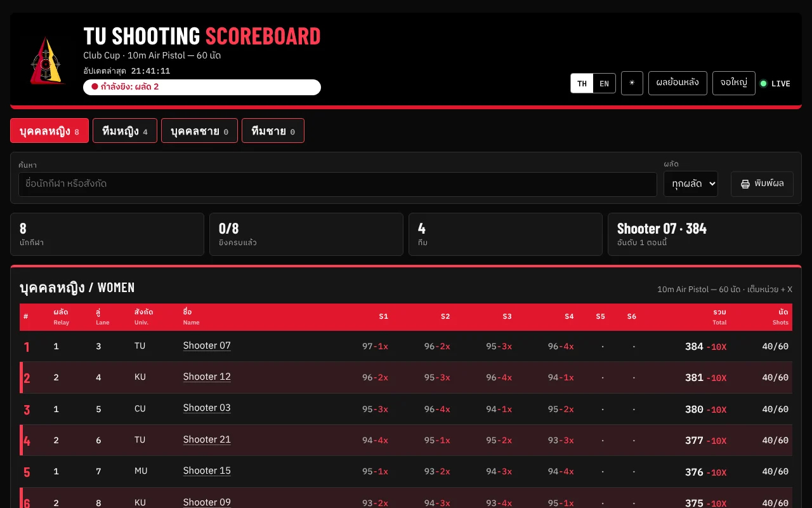Click the สังกัด Univ. column header
Viewport: 812px width, 508px height.
(143, 317)
